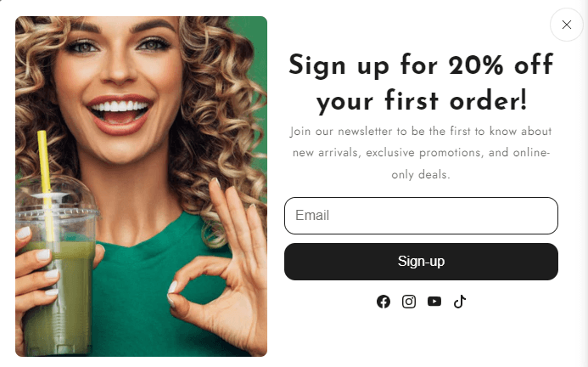Click the "your first order!" heading line
The image size is (588, 367).
[422, 101]
